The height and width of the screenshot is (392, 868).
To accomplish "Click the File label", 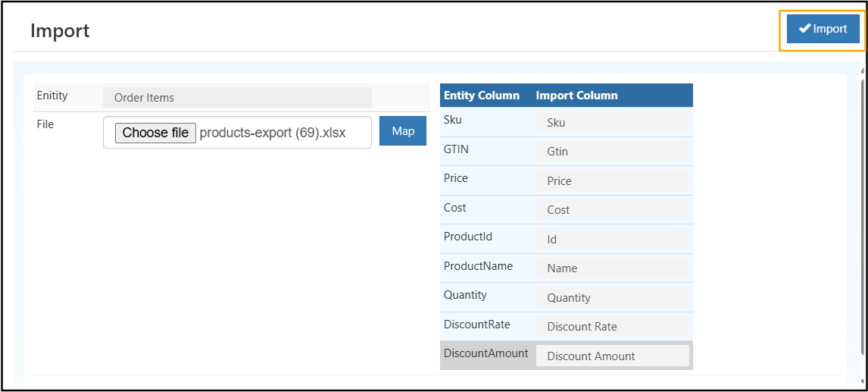I will pyautogui.click(x=45, y=125).
